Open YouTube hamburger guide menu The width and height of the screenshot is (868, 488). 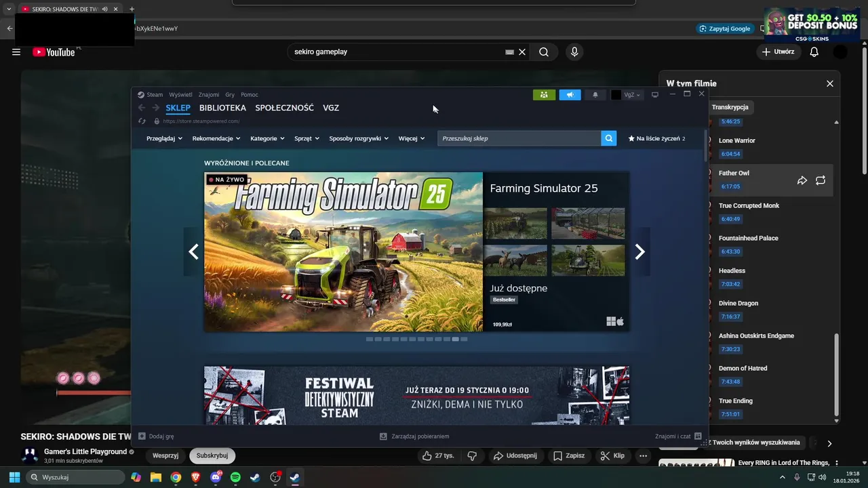point(16,52)
